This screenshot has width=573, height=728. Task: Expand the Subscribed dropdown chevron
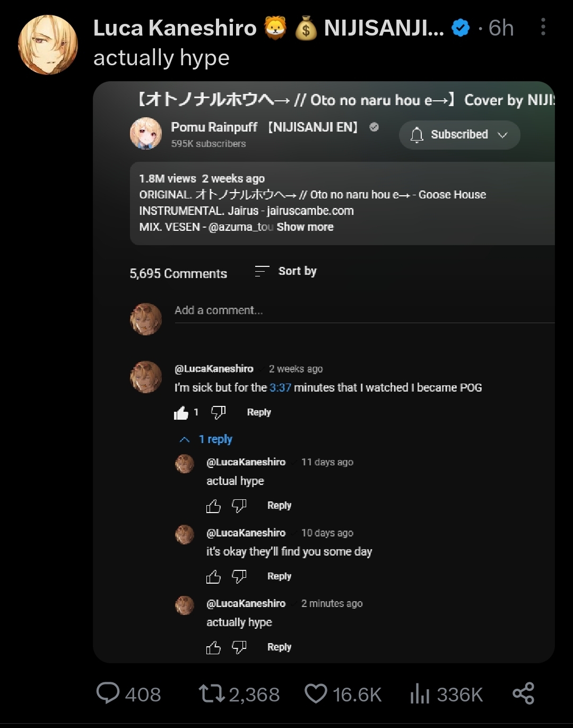[x=502, y=135]
